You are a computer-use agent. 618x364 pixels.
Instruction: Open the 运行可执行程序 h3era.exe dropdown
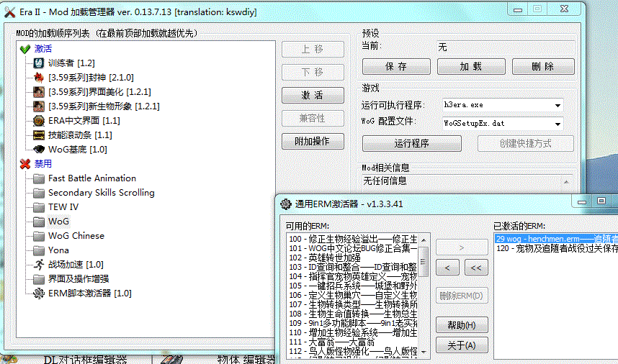pos(557,105)
